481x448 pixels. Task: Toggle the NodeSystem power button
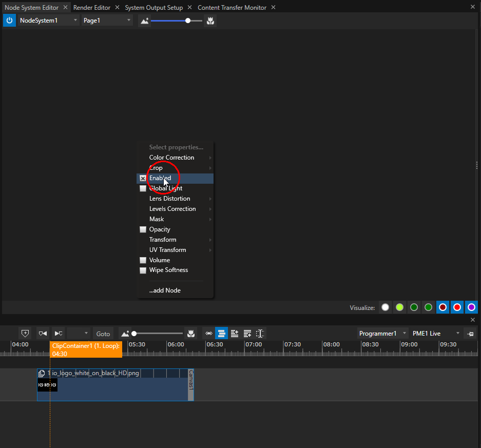[x=10, y=21]
